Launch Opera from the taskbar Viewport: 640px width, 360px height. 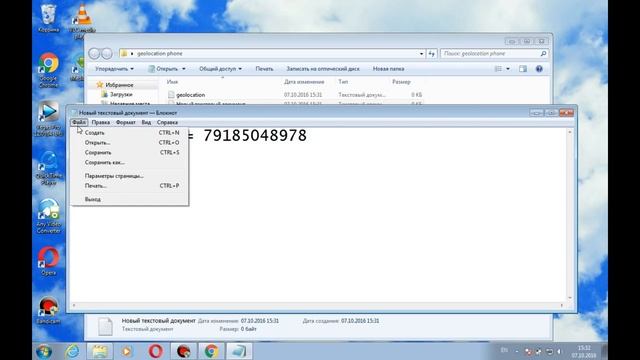pos(156,351)
